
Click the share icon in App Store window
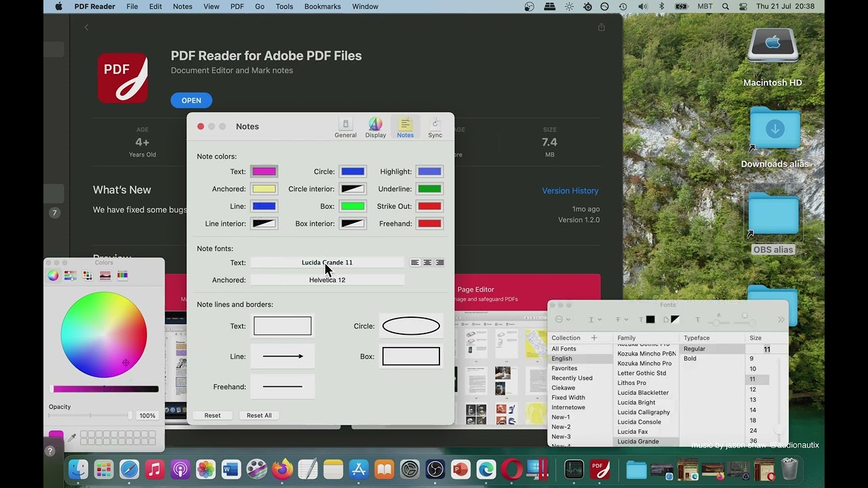[x=601, y=27]
